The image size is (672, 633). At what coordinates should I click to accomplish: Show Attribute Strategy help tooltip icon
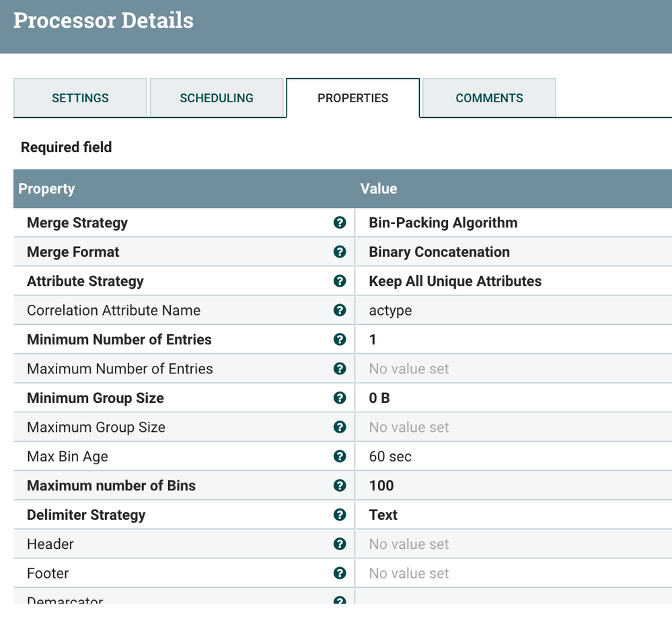click(x=340, y=281)
